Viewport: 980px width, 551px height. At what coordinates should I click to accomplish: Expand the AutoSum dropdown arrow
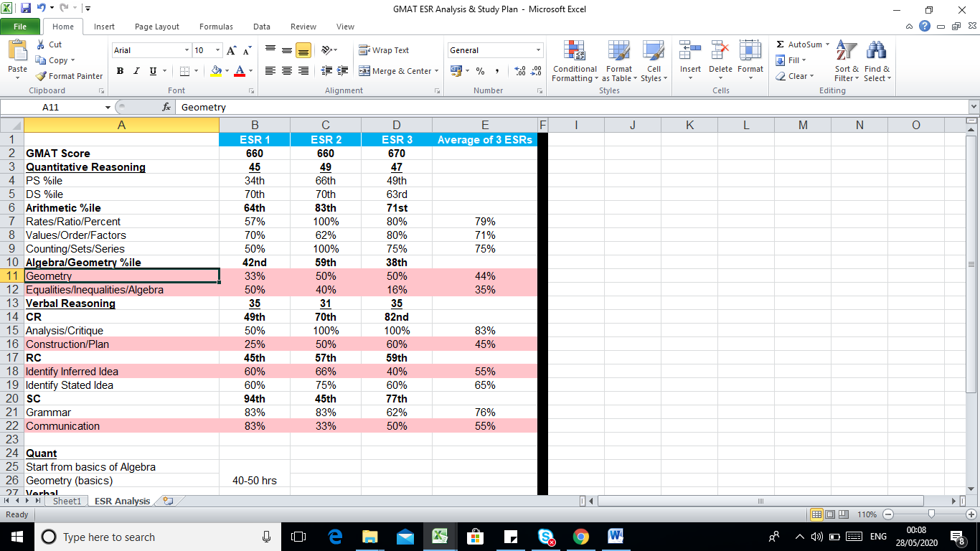click(x=827, y=44)
